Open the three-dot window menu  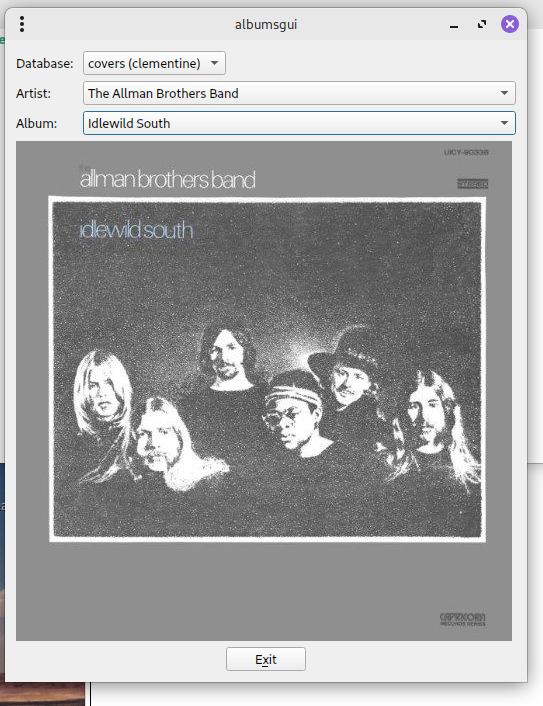(x=22, y=24)
